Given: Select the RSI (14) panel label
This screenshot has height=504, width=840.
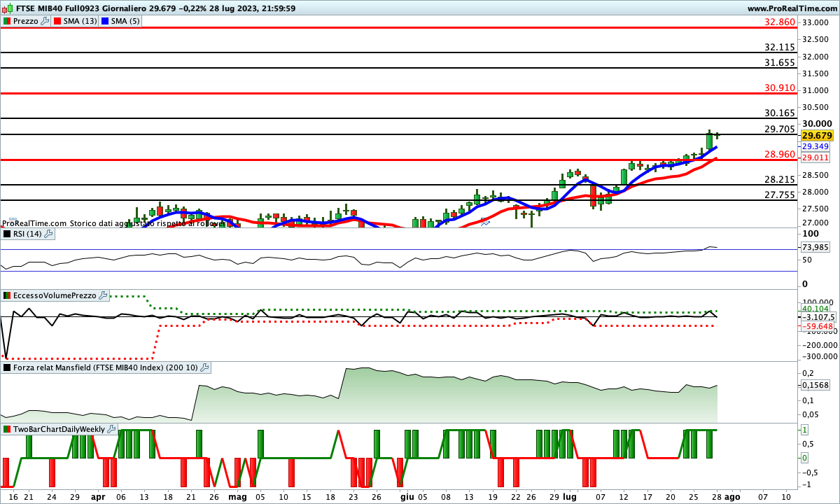Looking at the screenshot, I should [x=28, y=234].
